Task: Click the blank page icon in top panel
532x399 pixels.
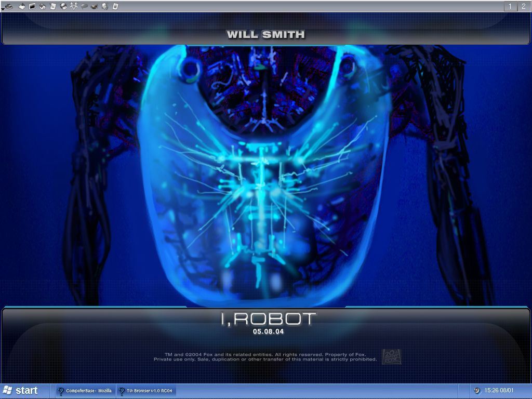Action: [x=115, y=6]
